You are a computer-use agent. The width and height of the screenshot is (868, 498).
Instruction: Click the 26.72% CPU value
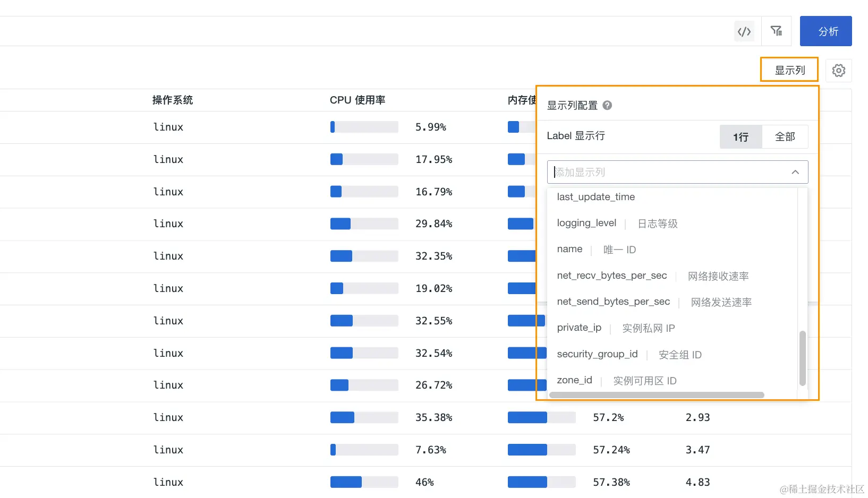point(434,385)
